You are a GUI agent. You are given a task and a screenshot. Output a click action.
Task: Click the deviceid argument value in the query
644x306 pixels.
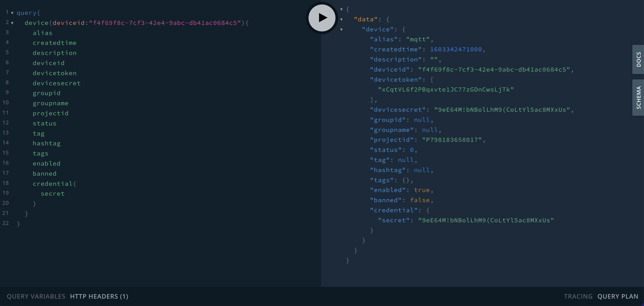coord(165,23)
